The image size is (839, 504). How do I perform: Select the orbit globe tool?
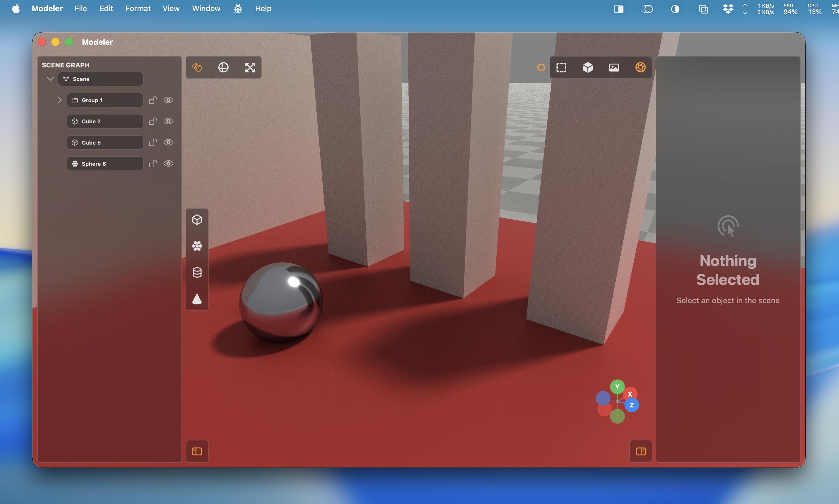[x=223, y=67]
